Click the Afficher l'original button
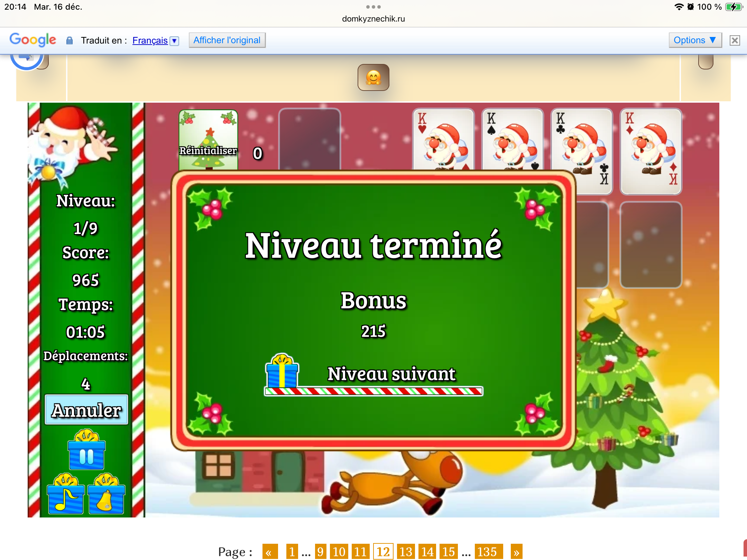The height and width of the screenshot is (560, 747). [x=227, y=40]
